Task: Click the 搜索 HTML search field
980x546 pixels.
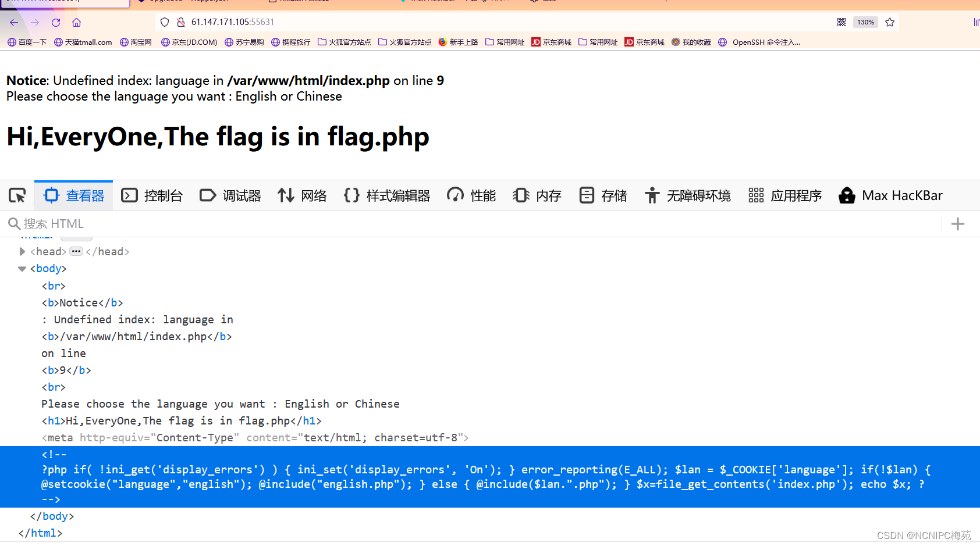Action: pyautogui.click(x=471, y=224)
